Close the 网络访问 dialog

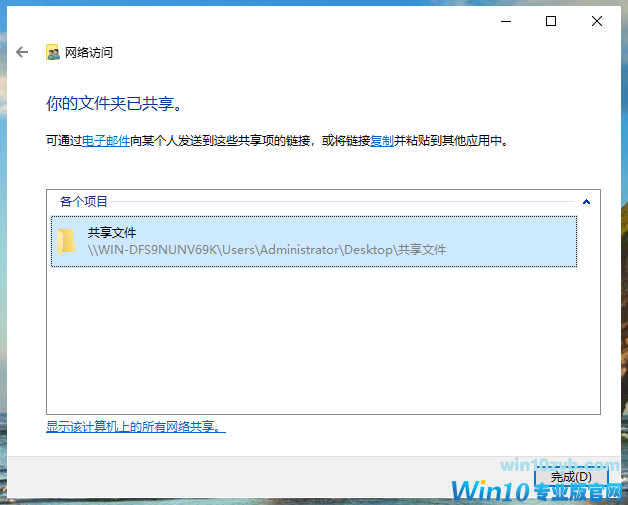point(597,21)
